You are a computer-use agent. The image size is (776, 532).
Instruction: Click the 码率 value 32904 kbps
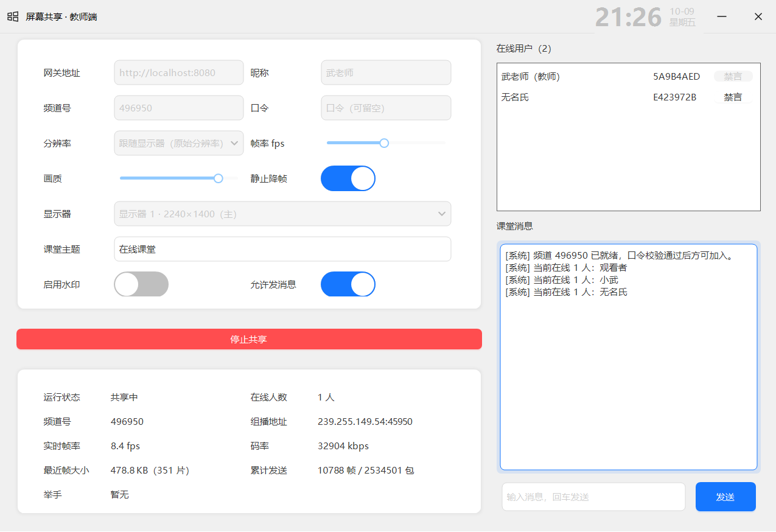click(343, 446)
